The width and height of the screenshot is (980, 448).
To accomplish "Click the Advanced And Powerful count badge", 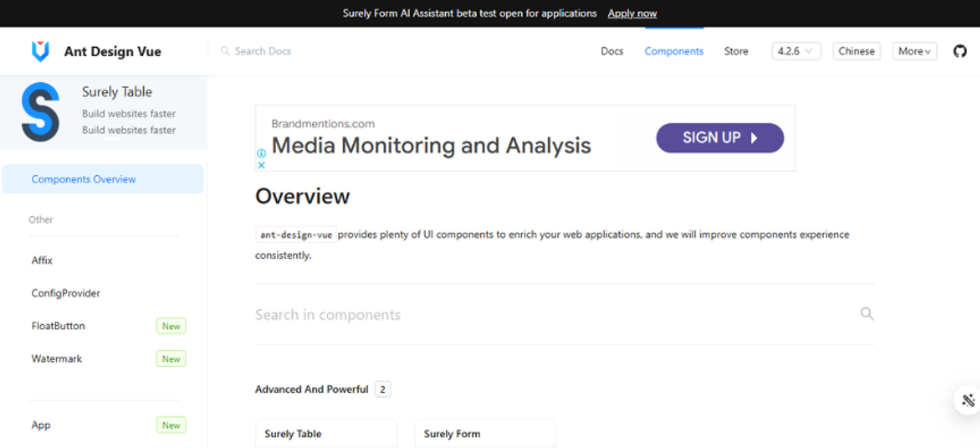I will tap(383, 389).
